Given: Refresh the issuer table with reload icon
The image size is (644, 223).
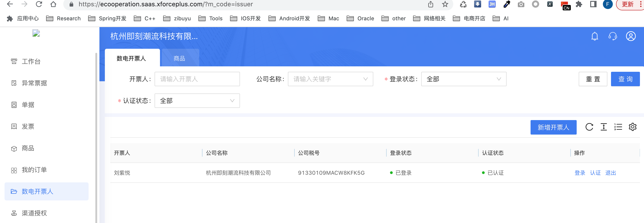Looking at the screenshot, I should [x=589, y=127].
